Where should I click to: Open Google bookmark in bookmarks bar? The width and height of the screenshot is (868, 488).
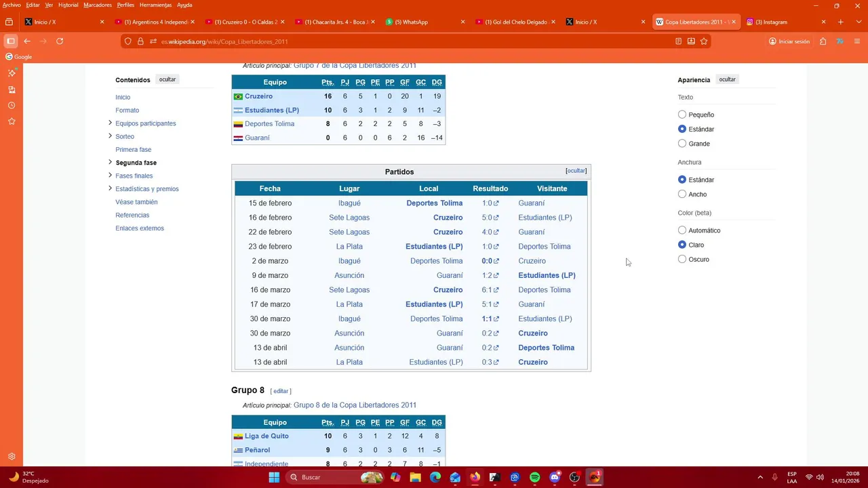click(19, 57)
